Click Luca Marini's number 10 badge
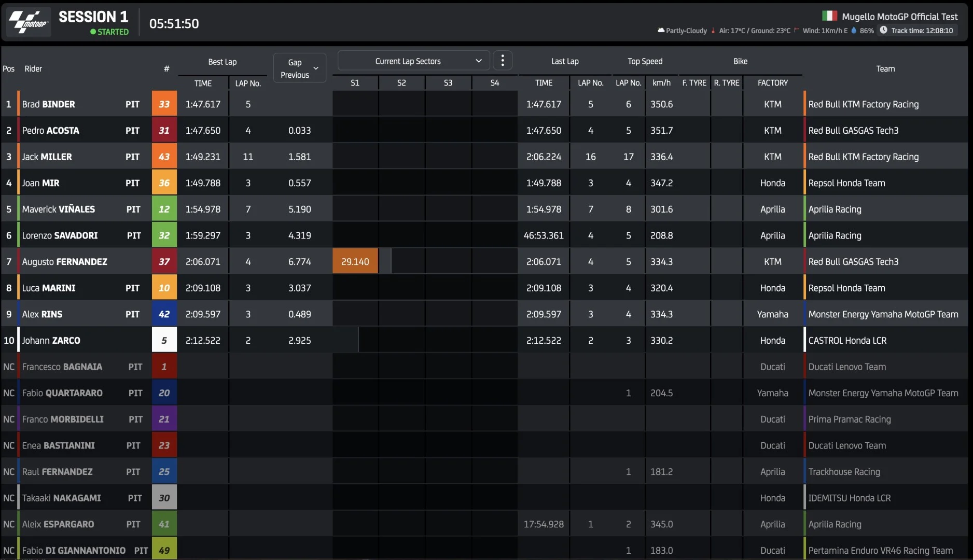Viewport: 973px width, 560px height. pos(164,288)
